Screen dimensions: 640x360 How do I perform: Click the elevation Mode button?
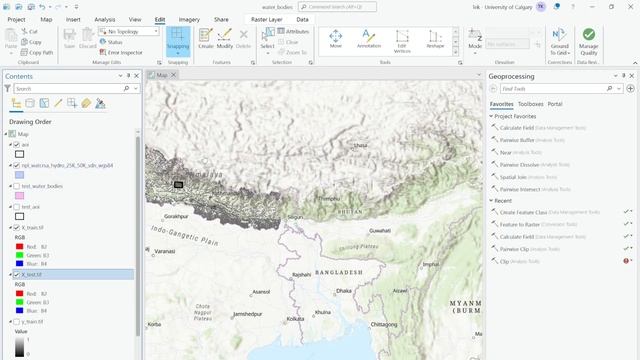coord(475,41)
